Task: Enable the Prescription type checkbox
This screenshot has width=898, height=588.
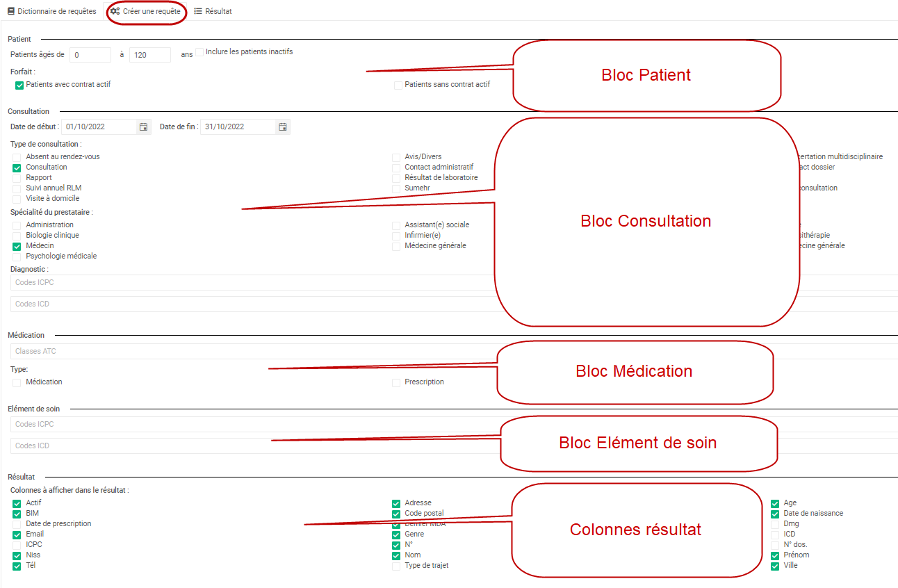Action: point(396,383)
